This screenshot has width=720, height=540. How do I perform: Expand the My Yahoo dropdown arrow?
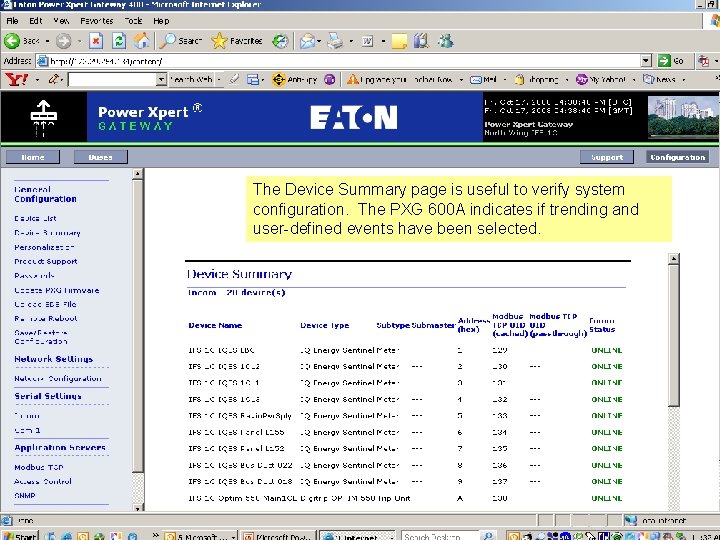coord(634,80)
